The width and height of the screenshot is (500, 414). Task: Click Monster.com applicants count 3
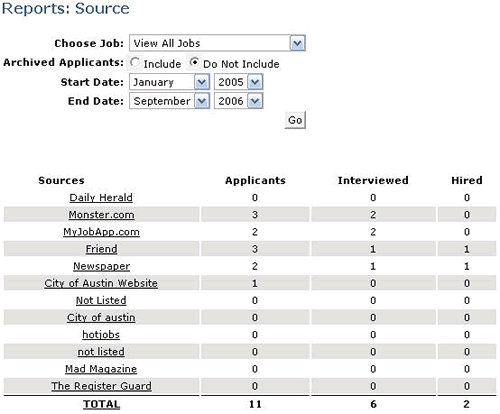click(255, 215)
